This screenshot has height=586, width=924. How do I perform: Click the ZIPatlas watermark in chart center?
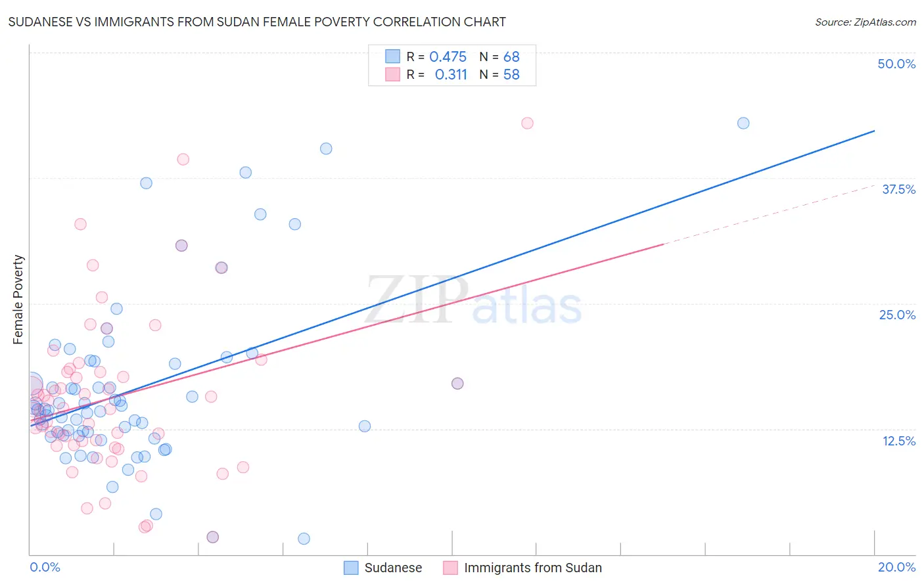pyautogui.click(x=474, y=300)
